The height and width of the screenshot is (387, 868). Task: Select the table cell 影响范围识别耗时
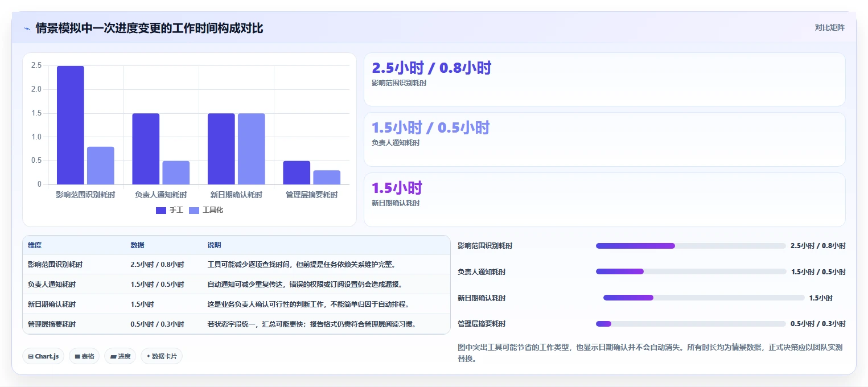[x=55, y=265]
